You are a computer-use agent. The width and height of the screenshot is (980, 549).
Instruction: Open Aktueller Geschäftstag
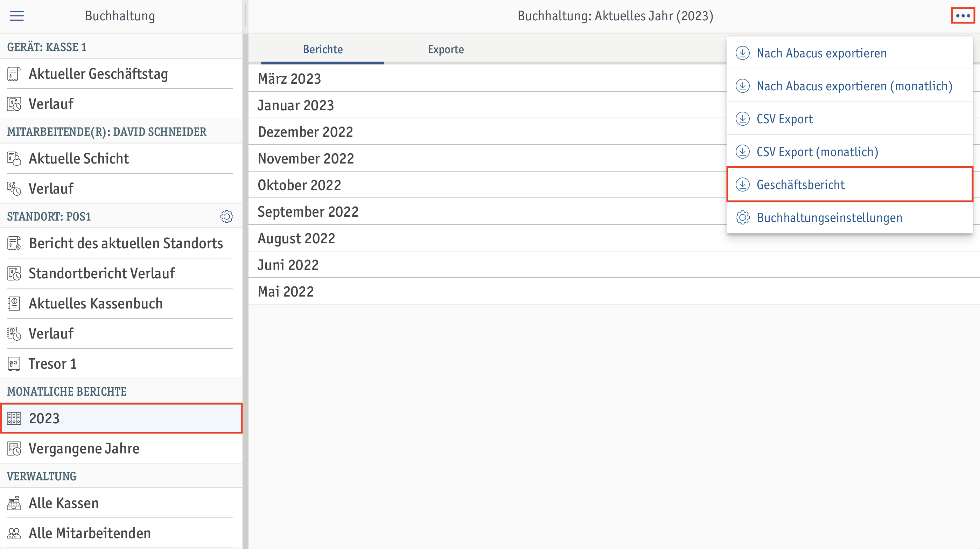[x=121, y=74]
